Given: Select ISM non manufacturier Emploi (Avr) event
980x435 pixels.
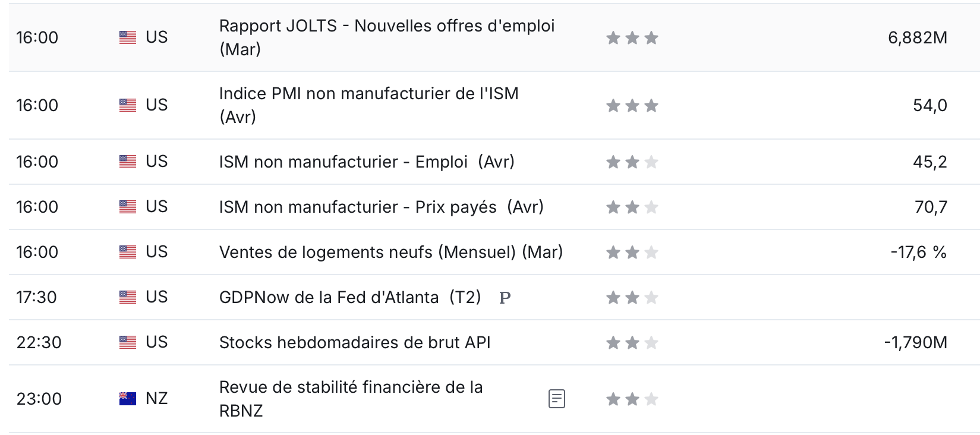Looking at the screenshot, I should pyautogui.click(x=367, y=162).
